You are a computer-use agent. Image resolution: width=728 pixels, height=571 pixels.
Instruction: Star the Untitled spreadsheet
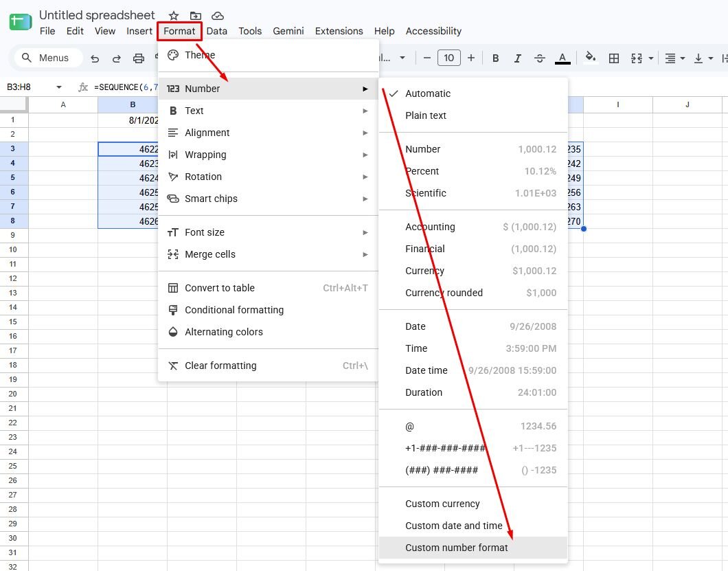click(x=174, y=16)
